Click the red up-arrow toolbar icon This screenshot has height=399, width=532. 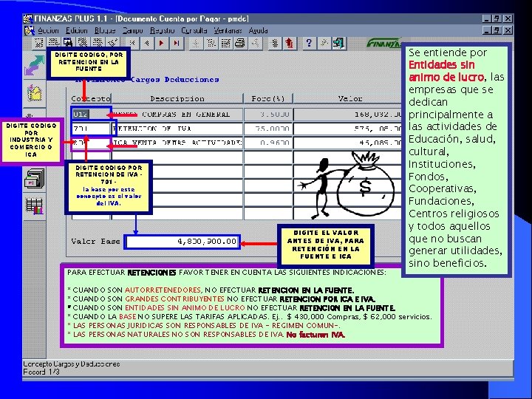[x=289, y=43]
